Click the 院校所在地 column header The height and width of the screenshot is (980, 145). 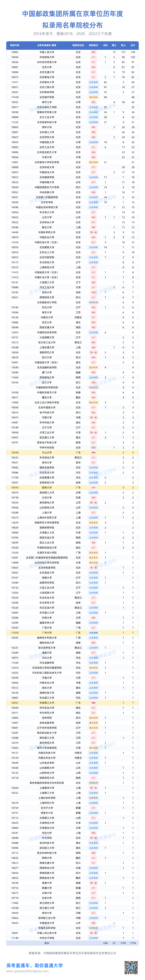pos(78,45)
